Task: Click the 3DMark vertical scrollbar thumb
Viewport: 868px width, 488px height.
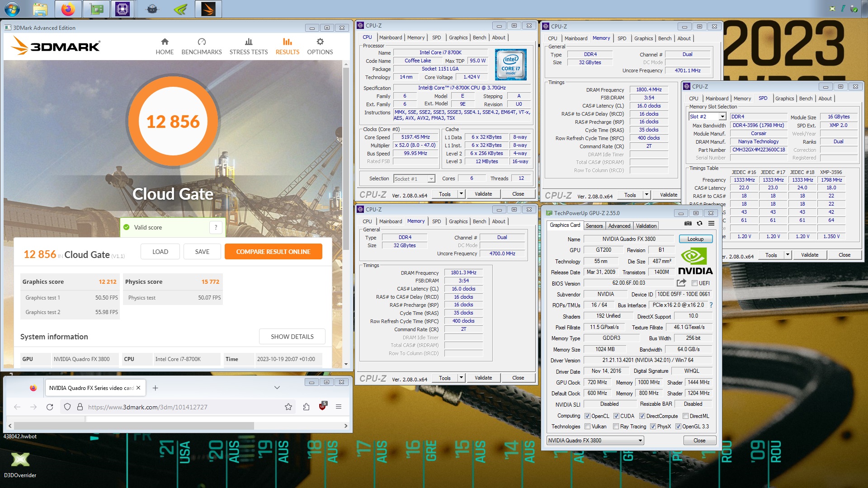Action: [x=346, y=158]
